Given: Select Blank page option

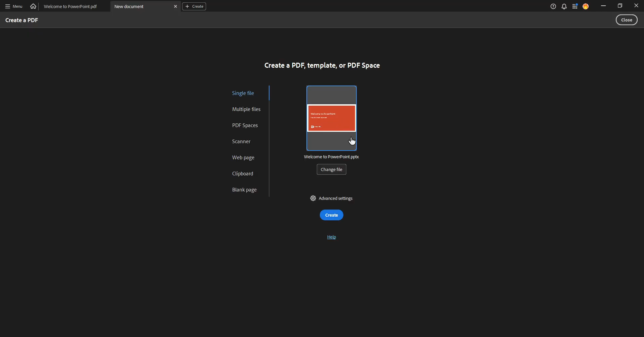Looking at the screenshot, I should coord(244,190).
